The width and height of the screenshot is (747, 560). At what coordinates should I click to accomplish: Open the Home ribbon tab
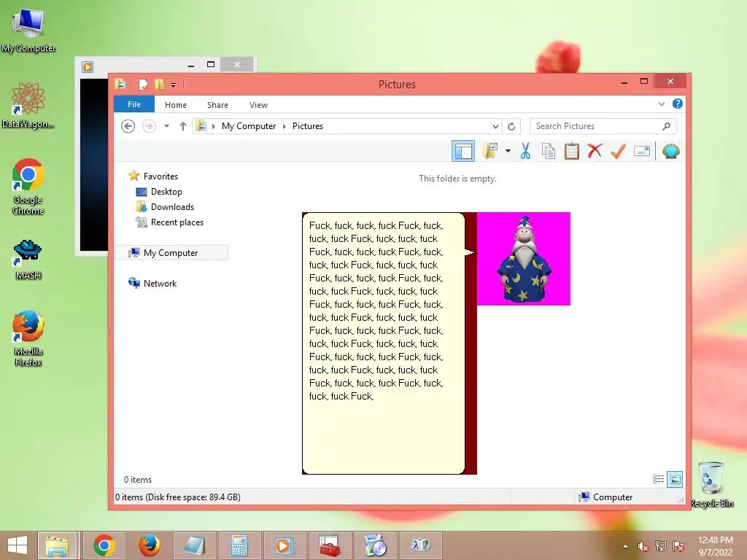[176, 105]
